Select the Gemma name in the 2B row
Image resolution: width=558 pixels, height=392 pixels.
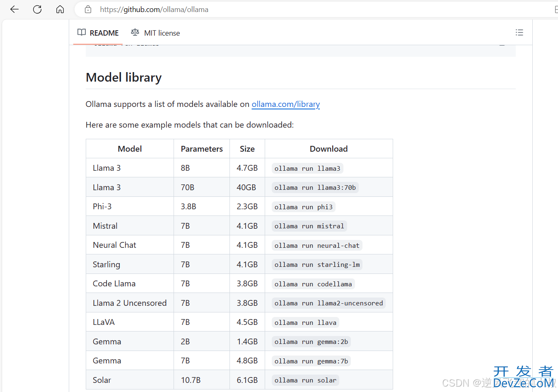pyautogui.click(x=107, y=341)
